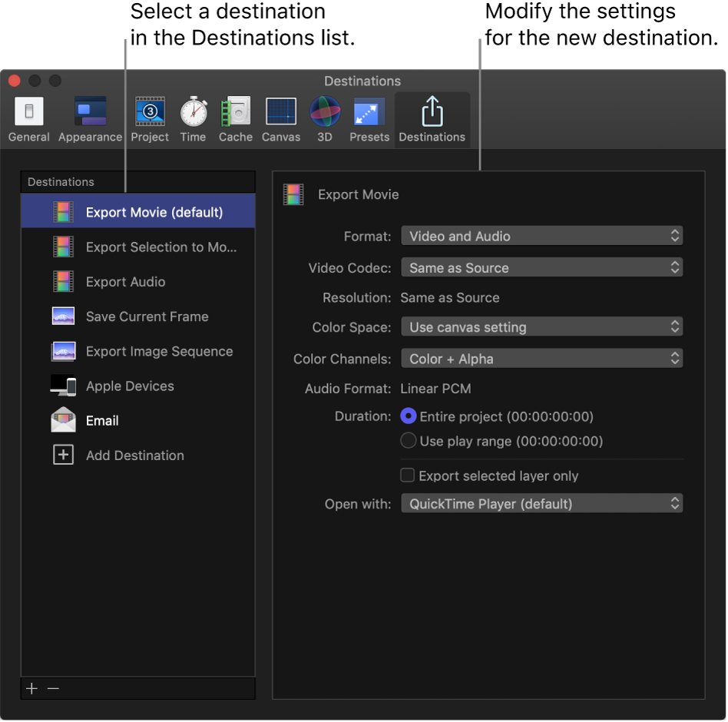This screenshot has height=722, width=728.
Task: Switch to the Appearance preferences icon
Action: (90, 115)
